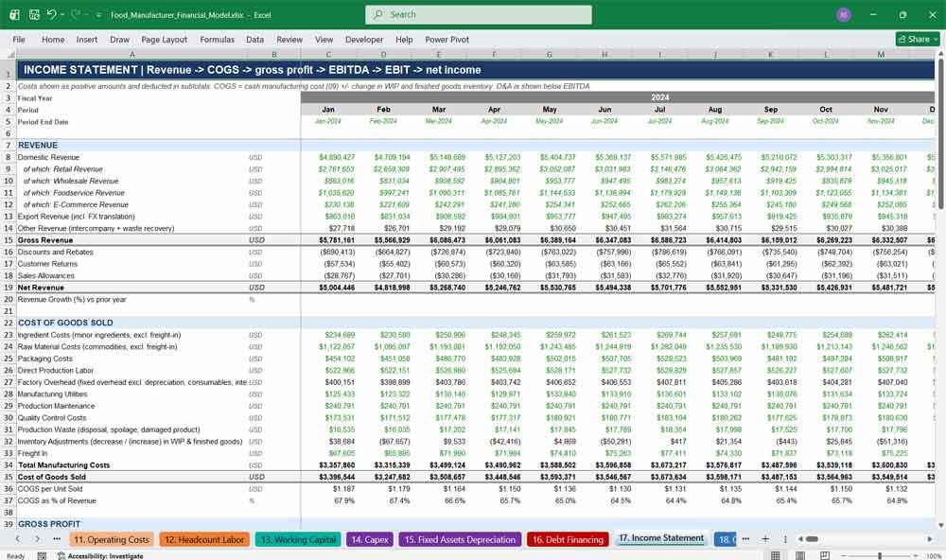This screenshot has height=560, width=946.
Task: Open the Home ribbon tab
Action: (x=53, y=39)
